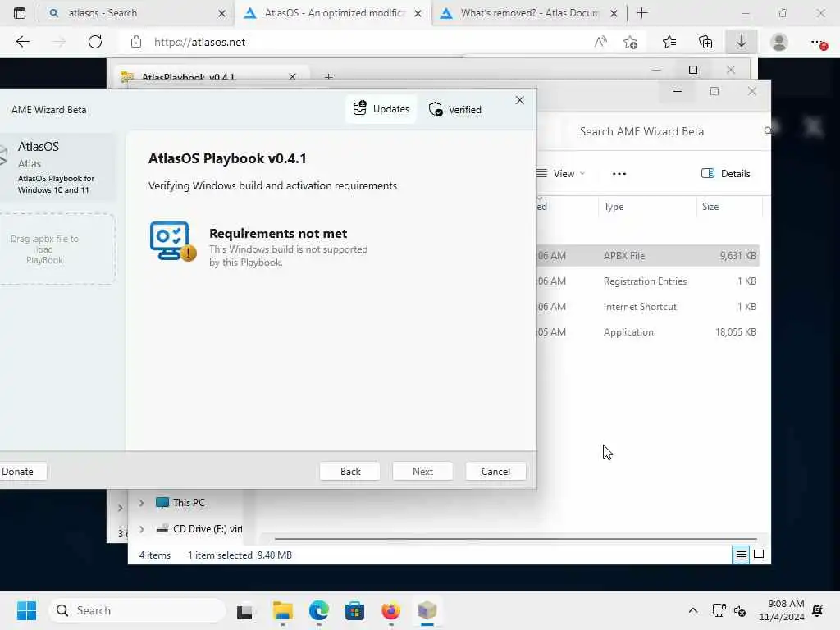Open the Edge profile icon
Viewport: 840px width, 630px height.
click(779, 42)
